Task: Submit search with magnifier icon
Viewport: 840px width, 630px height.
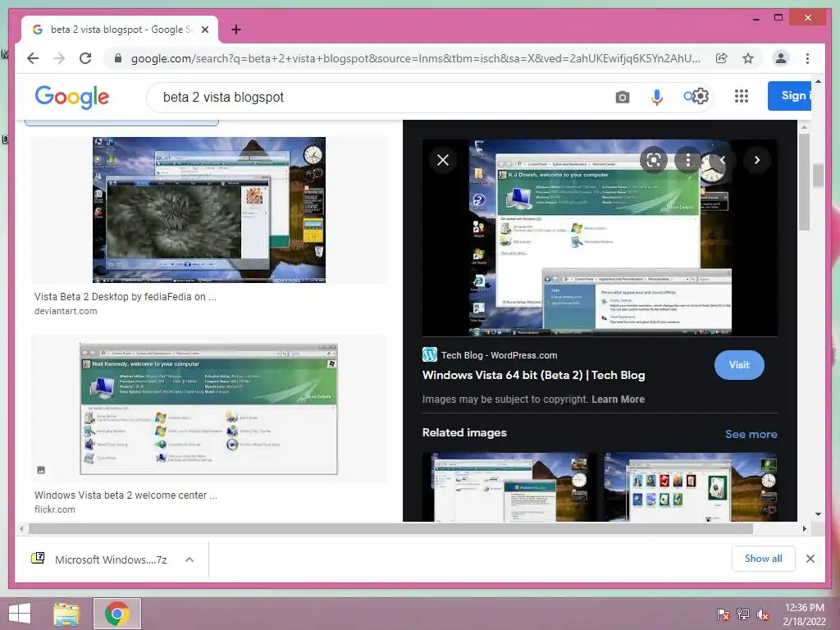Action: [x=688, y=97]
